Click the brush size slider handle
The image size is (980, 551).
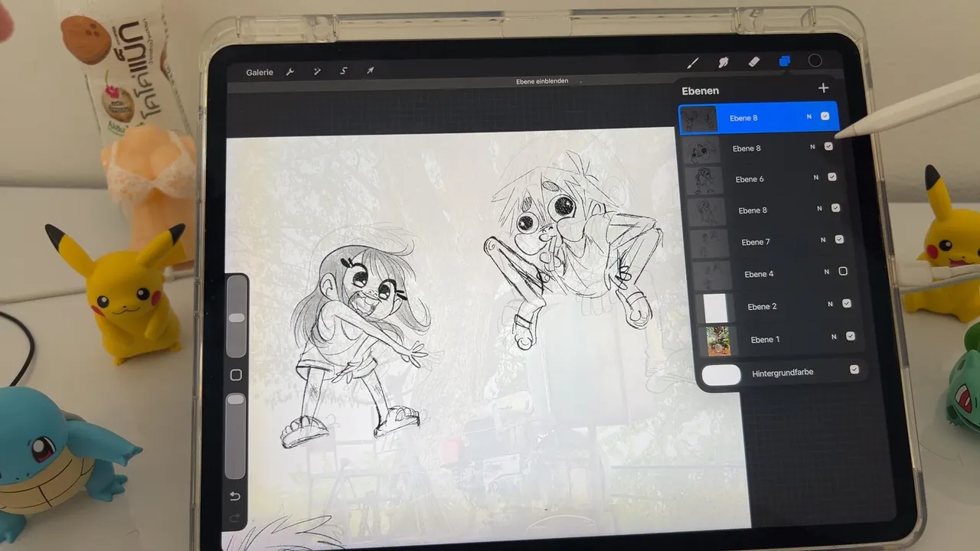237,317
